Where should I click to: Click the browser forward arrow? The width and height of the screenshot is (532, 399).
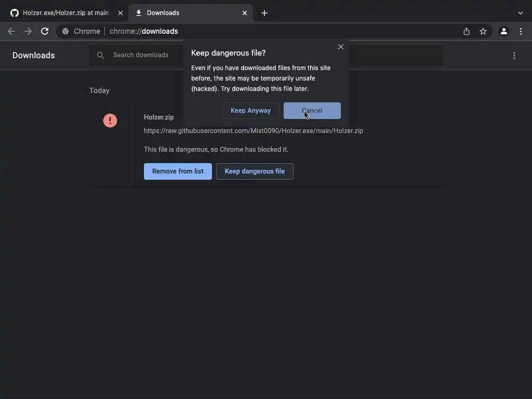coord(28,31)
